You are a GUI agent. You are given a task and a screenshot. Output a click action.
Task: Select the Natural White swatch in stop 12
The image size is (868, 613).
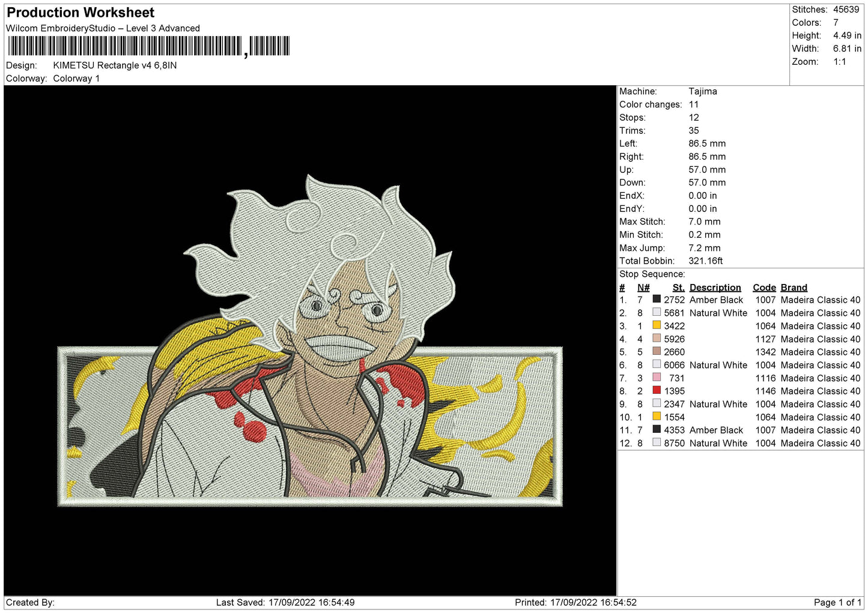click(x=657, y=443)
